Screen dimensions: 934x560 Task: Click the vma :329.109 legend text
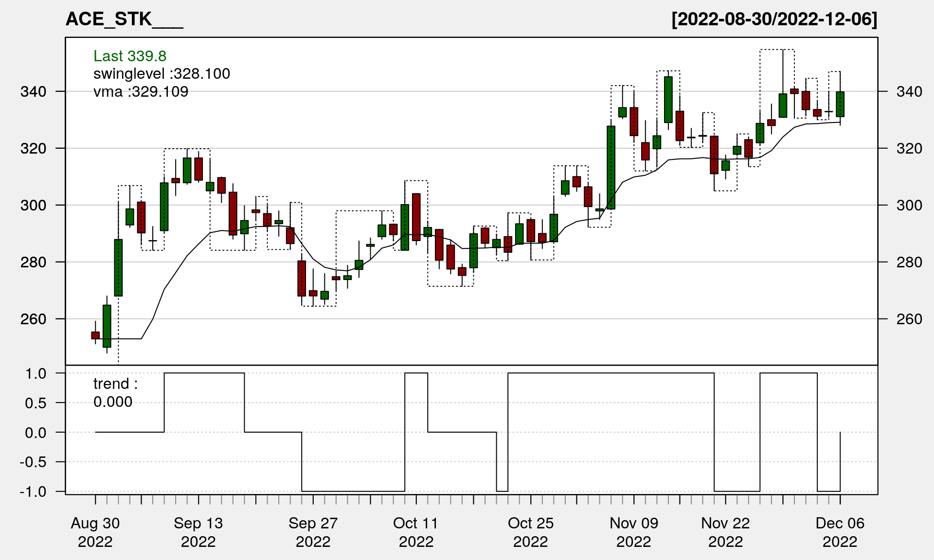(141, 91)
